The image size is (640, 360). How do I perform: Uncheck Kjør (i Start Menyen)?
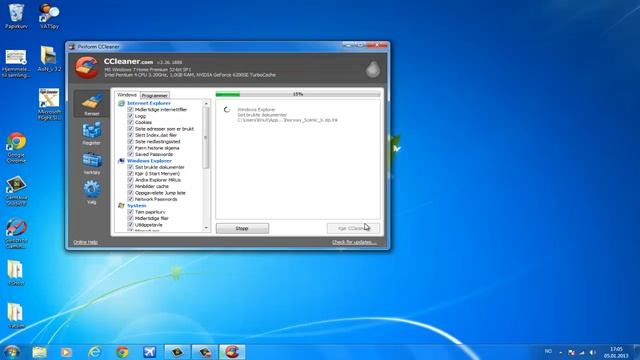pos(131,173)
